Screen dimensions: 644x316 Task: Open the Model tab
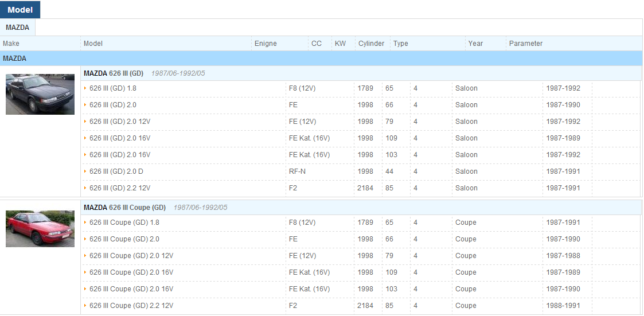(20, 10)
